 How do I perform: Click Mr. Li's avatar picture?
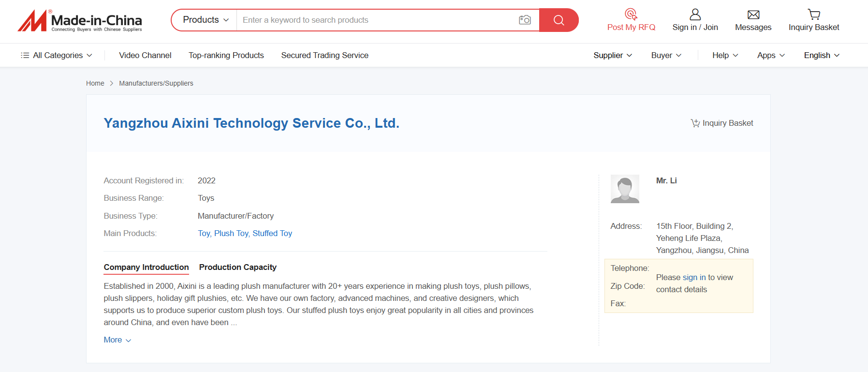point(625,189)
